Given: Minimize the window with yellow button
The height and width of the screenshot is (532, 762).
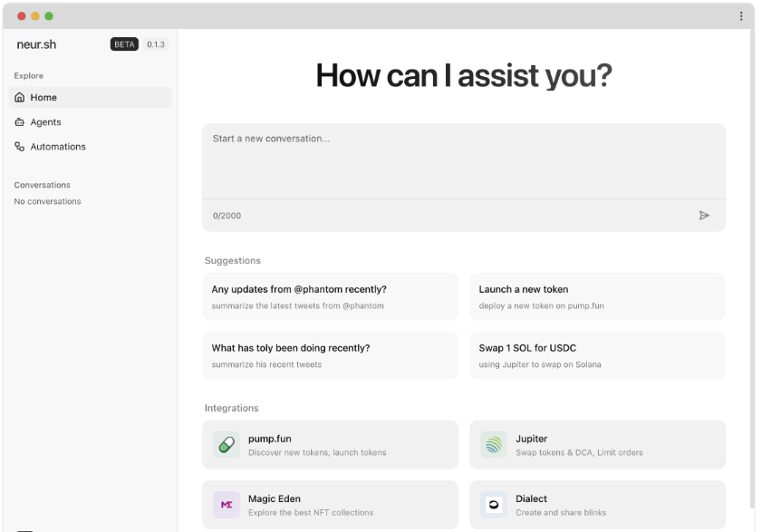Looking at the screenshot, I should [35, 16].
